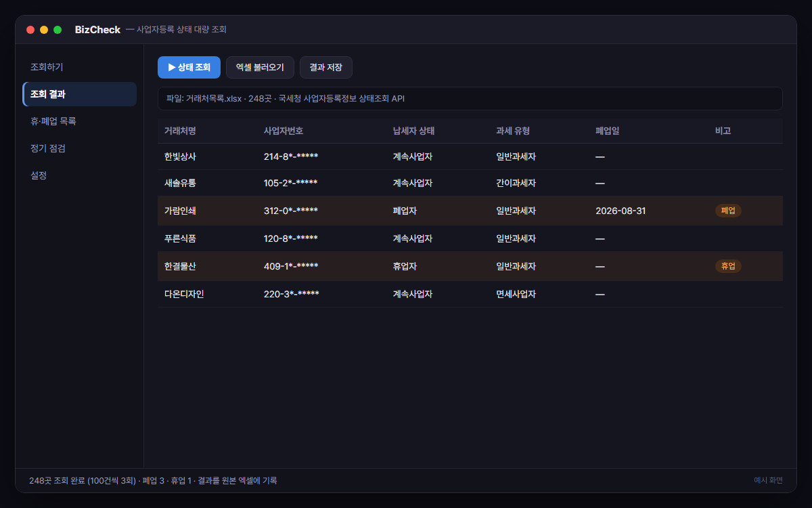
Task: Click the 폐업 badge in 가람인쇄 row
Action: (728, 211)
